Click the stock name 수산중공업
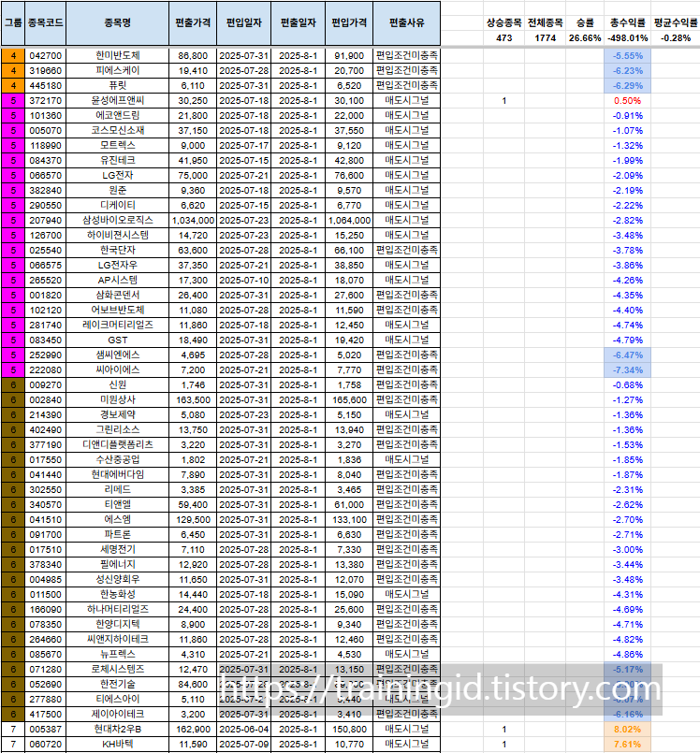Viewport: 700px width, 753px height. click(117, 459)
